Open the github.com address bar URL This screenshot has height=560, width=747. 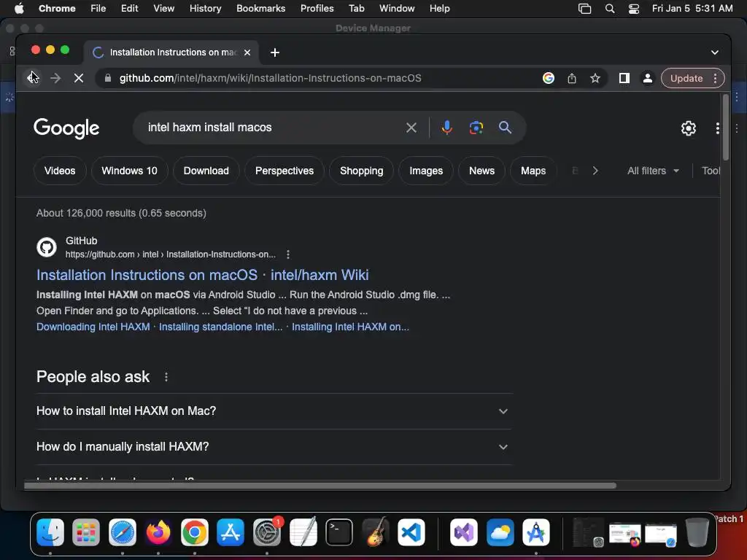pos(270,78)
